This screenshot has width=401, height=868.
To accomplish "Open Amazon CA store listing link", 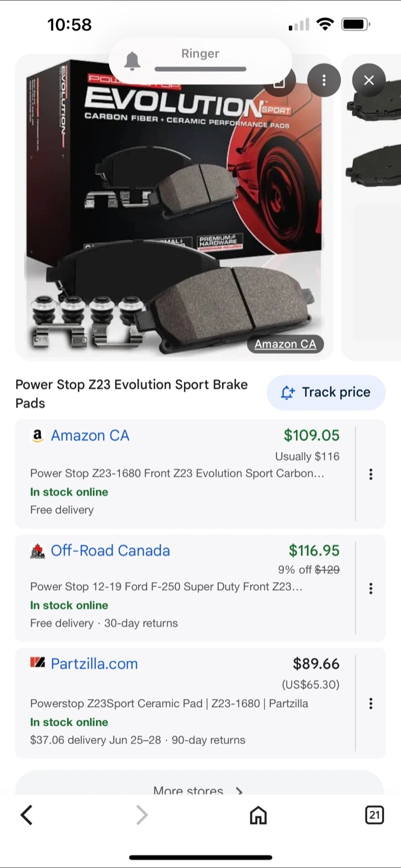I will 90,436.
